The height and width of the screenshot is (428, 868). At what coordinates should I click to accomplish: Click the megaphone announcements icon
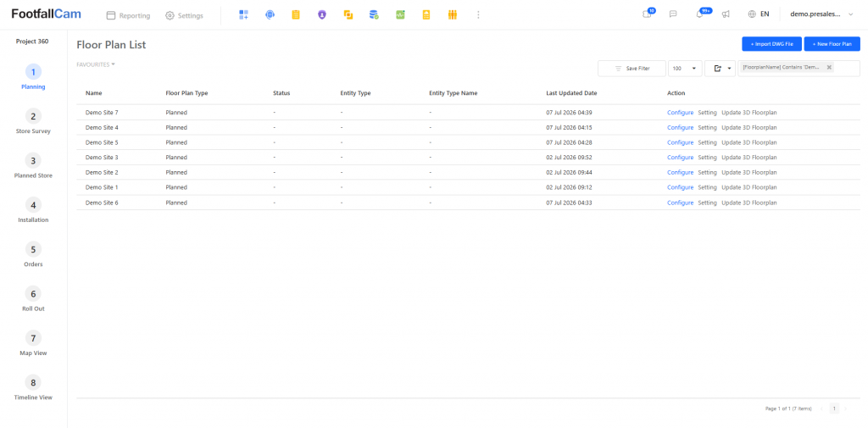click(x=726, y=14)
